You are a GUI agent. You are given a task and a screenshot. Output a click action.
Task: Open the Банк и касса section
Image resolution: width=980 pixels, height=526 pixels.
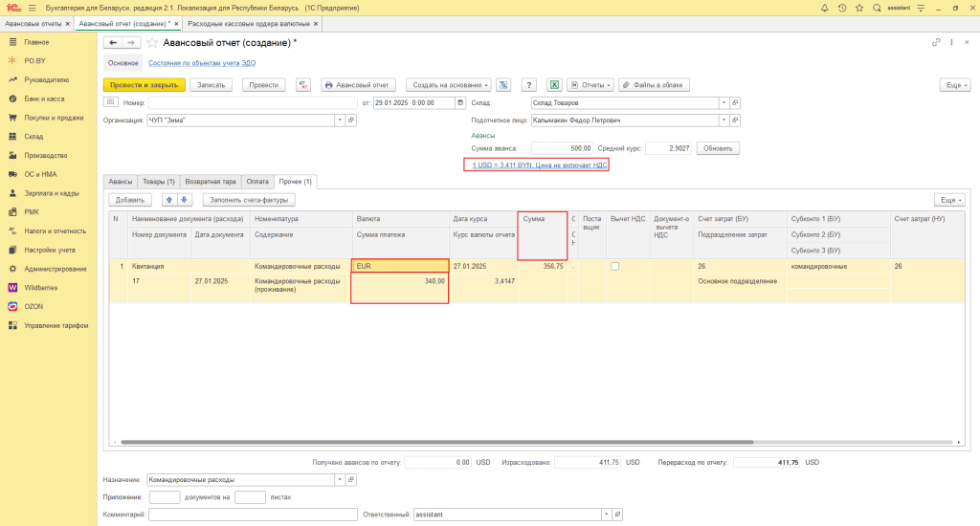pos(43,99)
